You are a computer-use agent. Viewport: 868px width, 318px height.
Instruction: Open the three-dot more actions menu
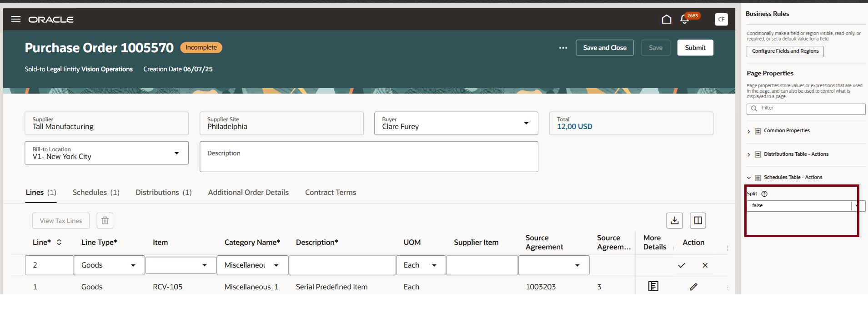click(563, 48)
